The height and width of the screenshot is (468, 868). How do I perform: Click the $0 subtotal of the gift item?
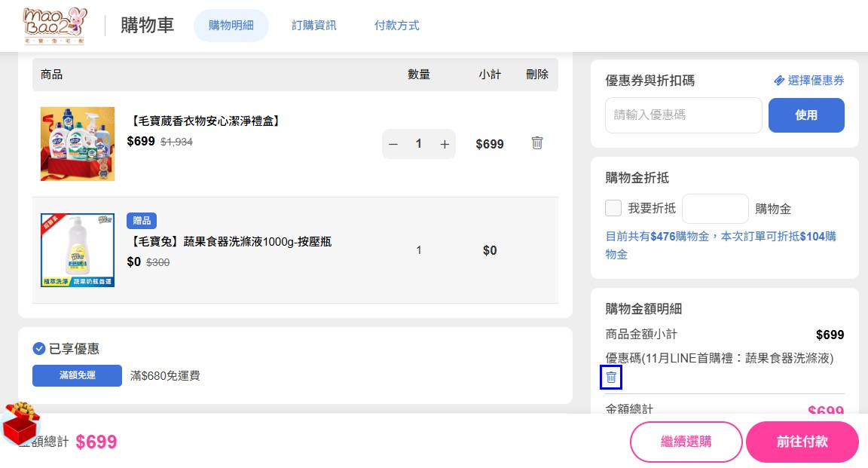pyautogui.click(x=490, y=250)
